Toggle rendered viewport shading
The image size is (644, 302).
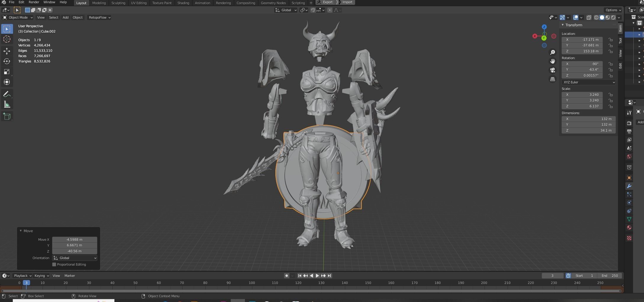pos(613,17)
